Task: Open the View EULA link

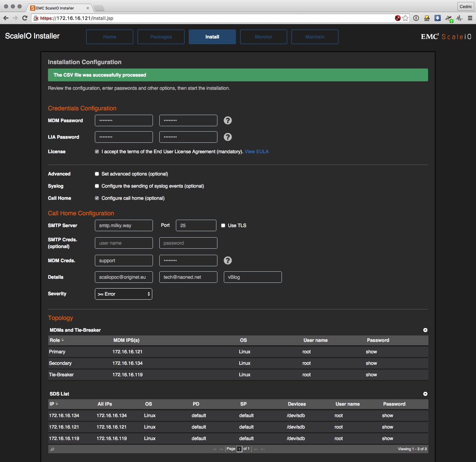Action: [257, 152]
